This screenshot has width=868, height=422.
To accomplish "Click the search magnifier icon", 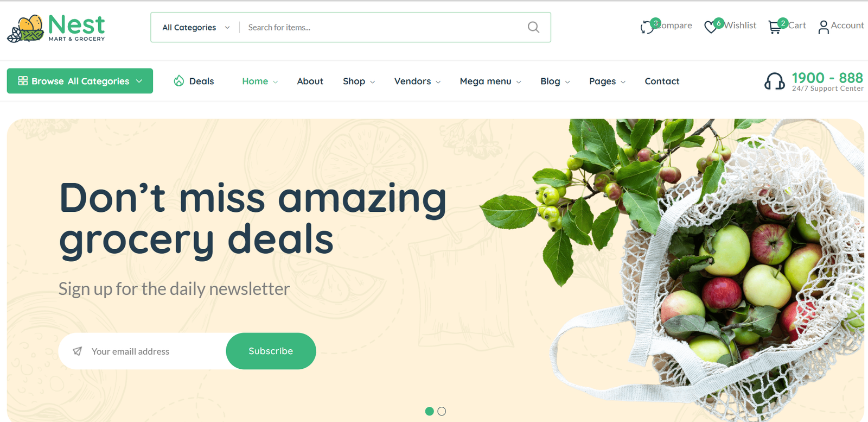I will click(x=533, y=27).
